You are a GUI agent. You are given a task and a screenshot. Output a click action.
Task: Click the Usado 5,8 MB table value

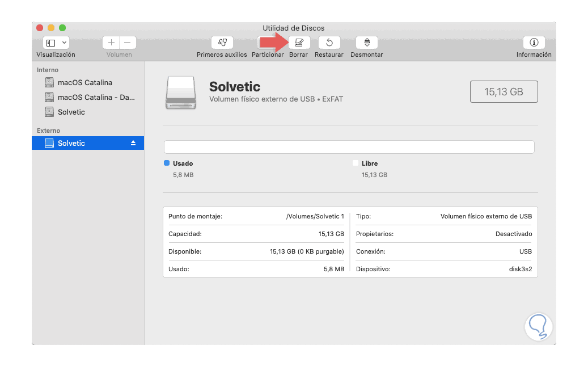click(334, 269)
